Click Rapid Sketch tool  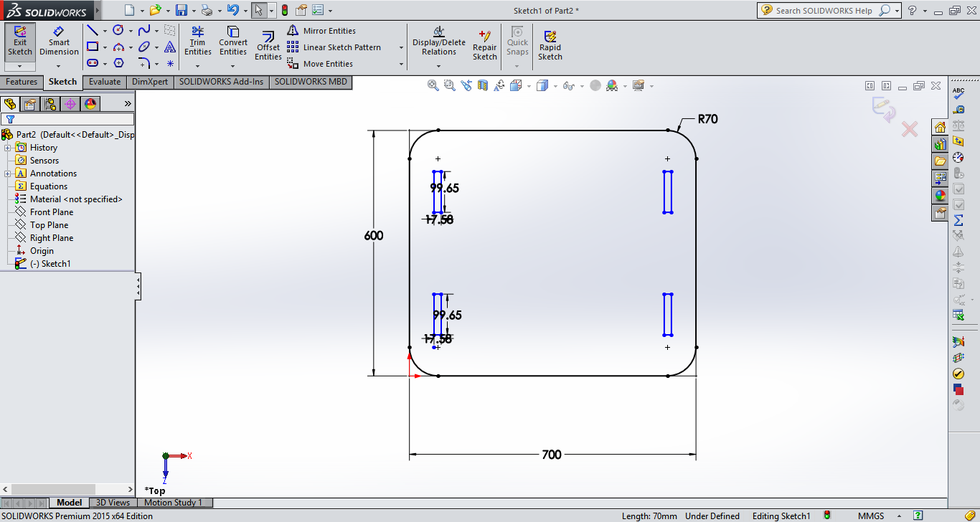coord(550,45)
